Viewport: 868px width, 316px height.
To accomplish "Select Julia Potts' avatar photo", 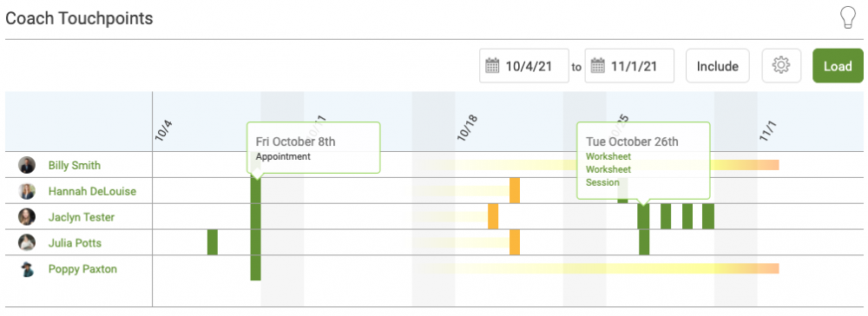I will click(27, 242).
